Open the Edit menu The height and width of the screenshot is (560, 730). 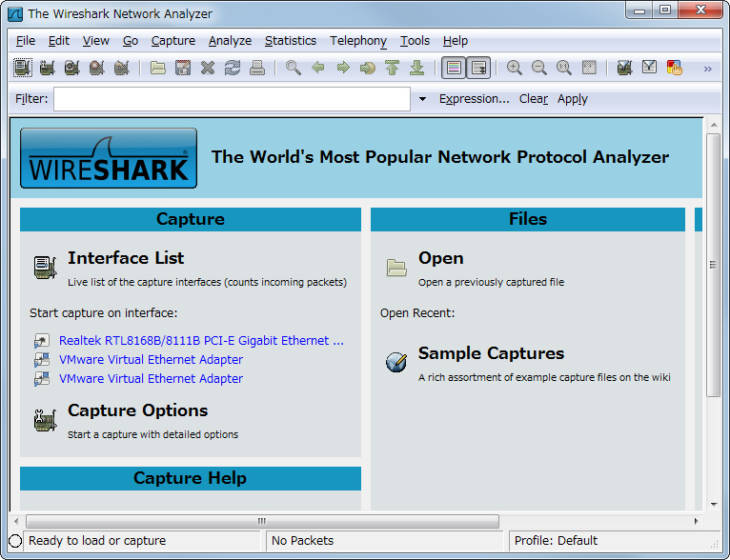coord(59,41)
